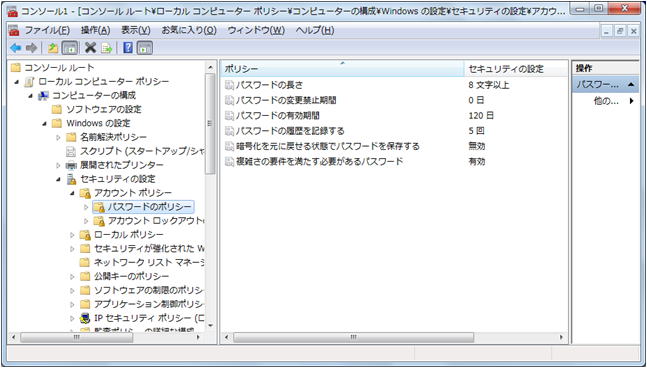This screenshot has height=368, width=647.
Task: Collapse the ローカル コンピューター ポリシー node
Action: 17,82
